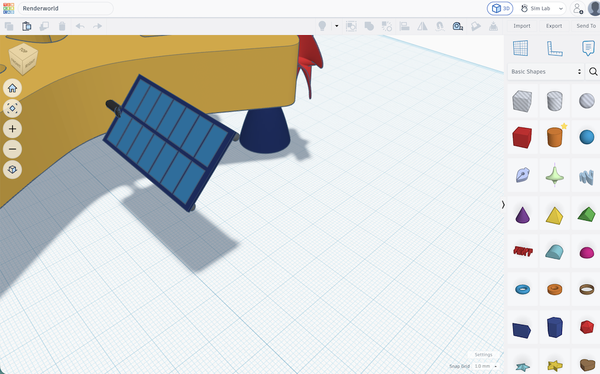Click the Copy toolbar icon
600x374 pixels.
[9, 26]
